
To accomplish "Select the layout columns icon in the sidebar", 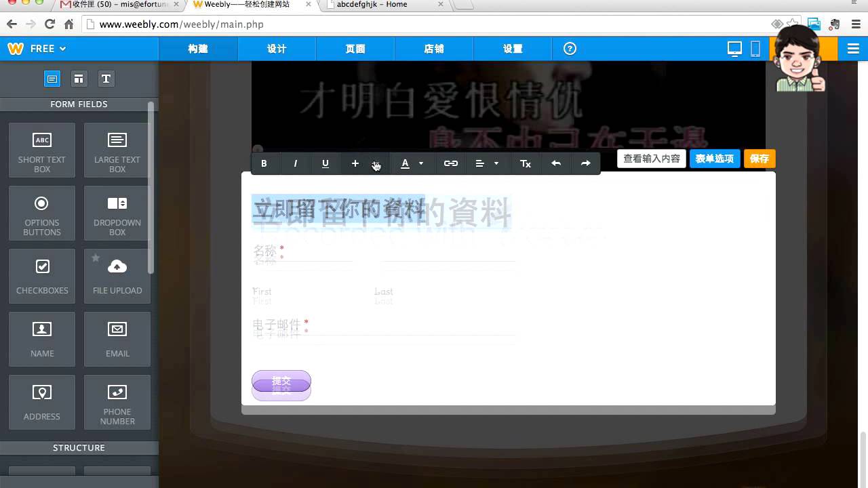I will 79,79.
